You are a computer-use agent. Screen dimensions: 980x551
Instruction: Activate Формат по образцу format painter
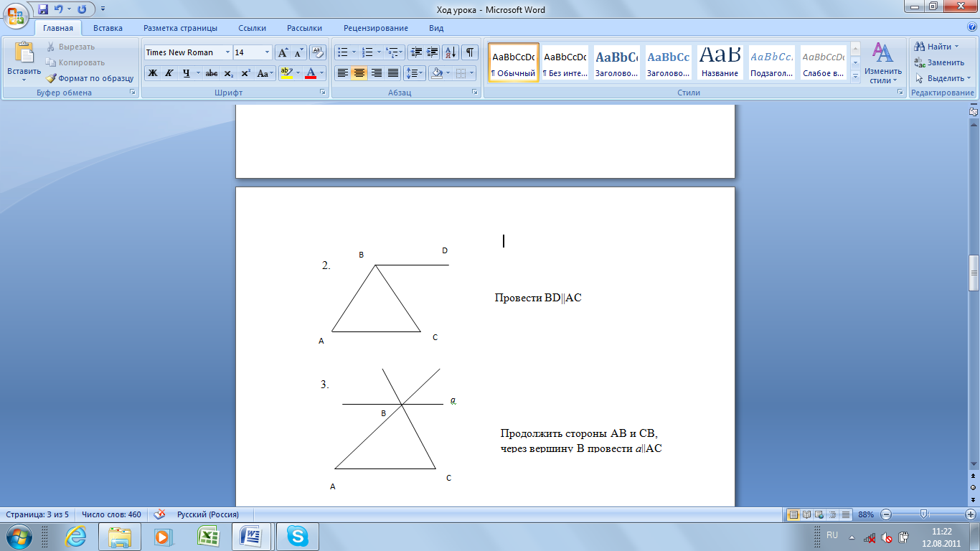(90, 78)
